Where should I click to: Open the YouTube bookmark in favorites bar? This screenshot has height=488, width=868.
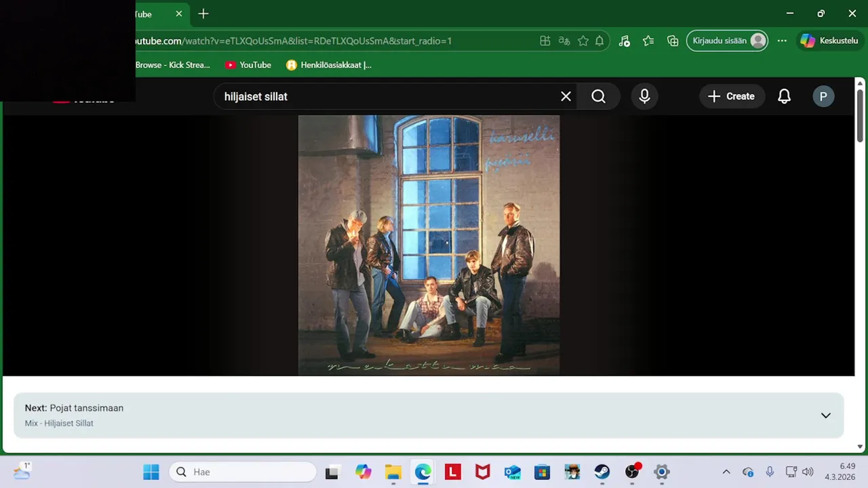(248, 65)
